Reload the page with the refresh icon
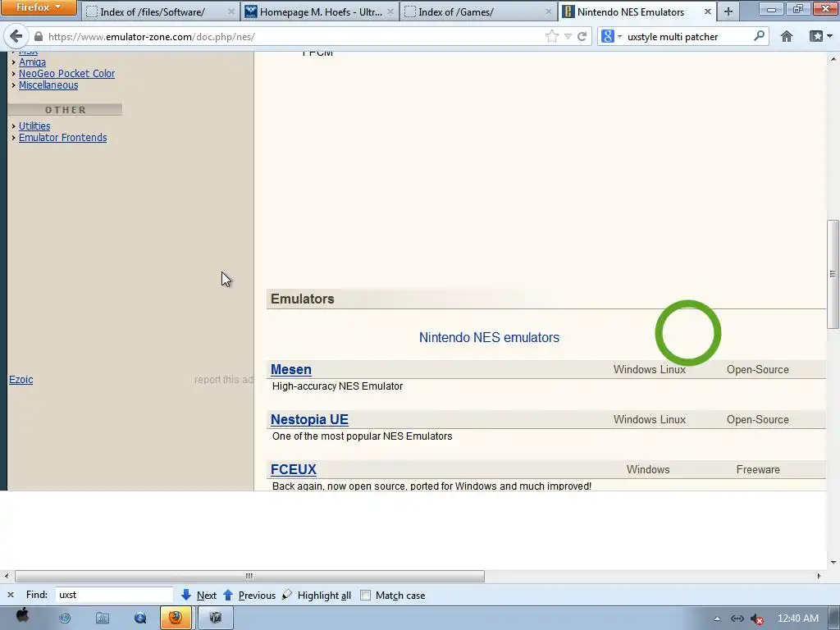This screenshot has height=630, width=840. coord(582,36)
